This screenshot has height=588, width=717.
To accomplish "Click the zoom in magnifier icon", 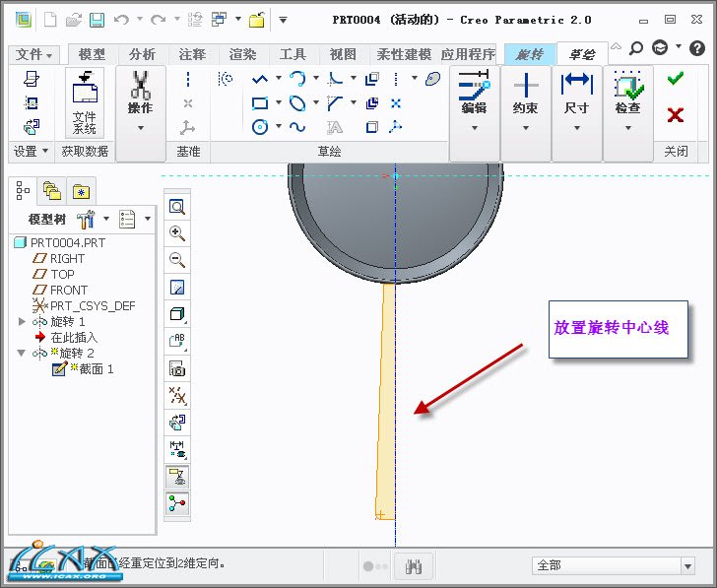I will tap(177, 233).
